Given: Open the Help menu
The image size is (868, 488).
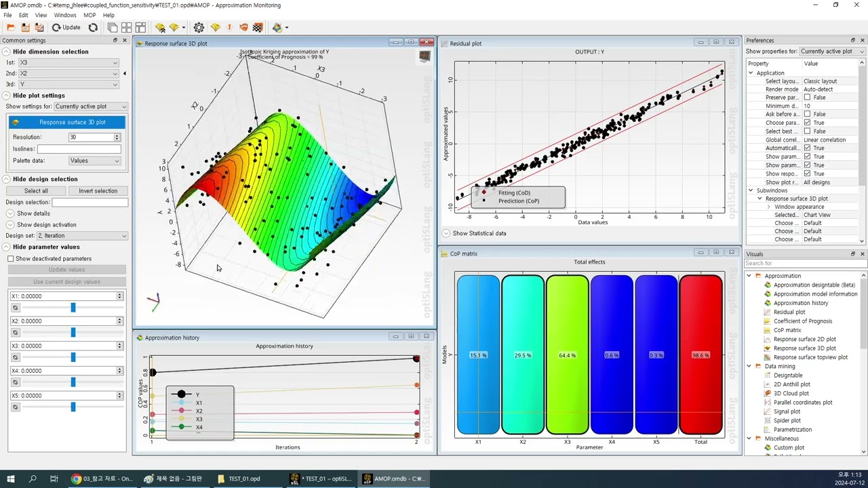Looking at the screenshot, I should pos(108,15).
